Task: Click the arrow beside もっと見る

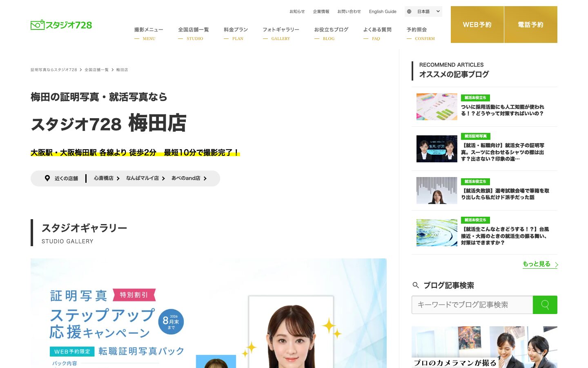Action: tap(556, 265)
